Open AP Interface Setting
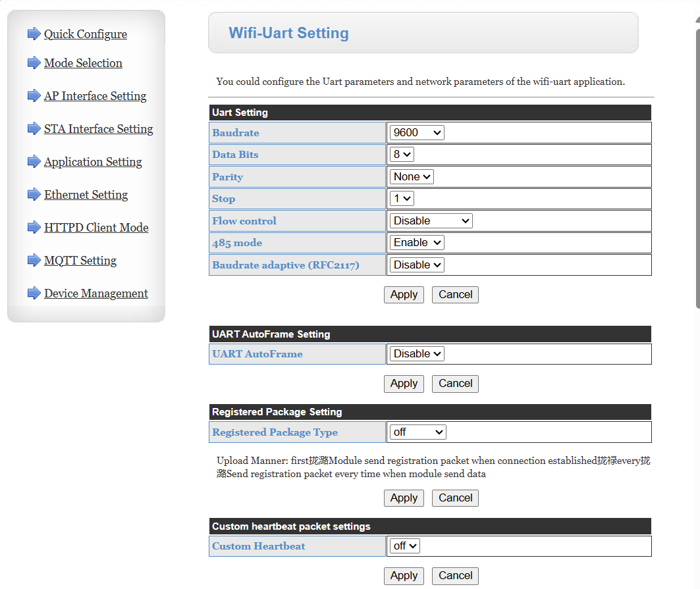The height and width of the screenshot is (589, 700). pos(95,96)
